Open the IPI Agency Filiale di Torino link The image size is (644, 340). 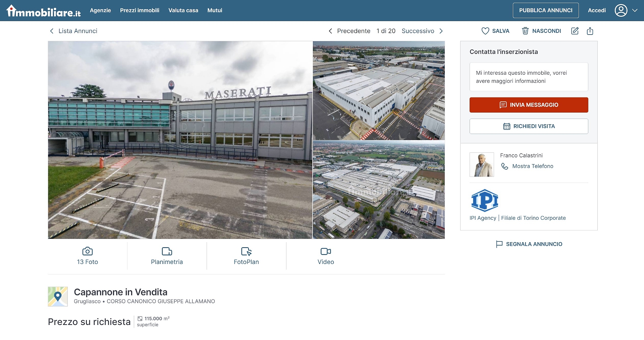(x=518, y=218)
